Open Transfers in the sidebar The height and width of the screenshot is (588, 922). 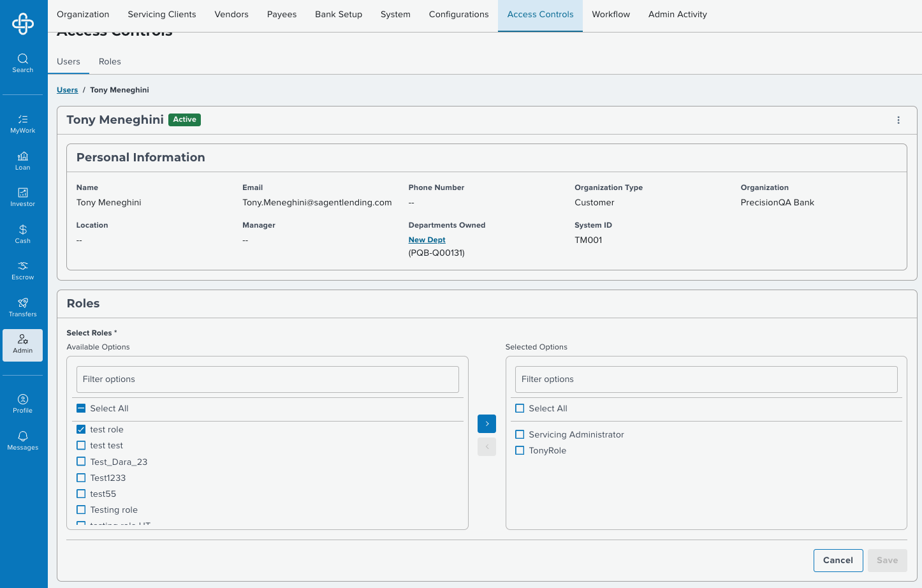23,307
